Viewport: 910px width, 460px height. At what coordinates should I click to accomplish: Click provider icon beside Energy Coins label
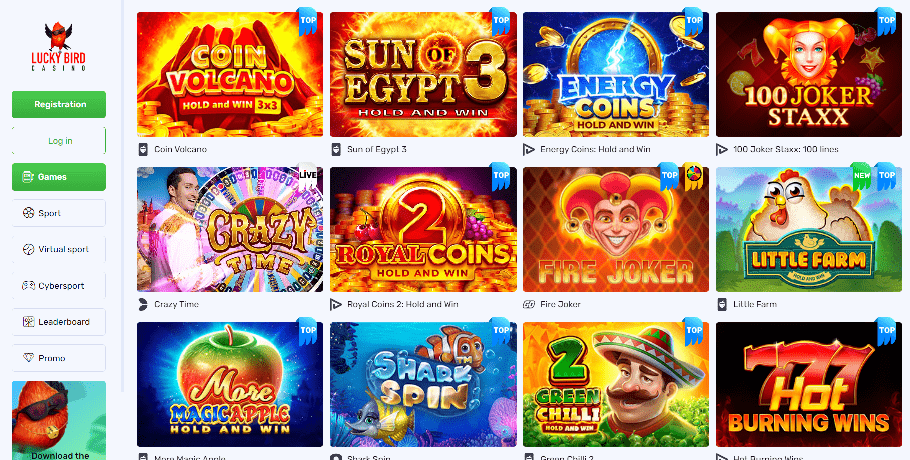point(528,149)
